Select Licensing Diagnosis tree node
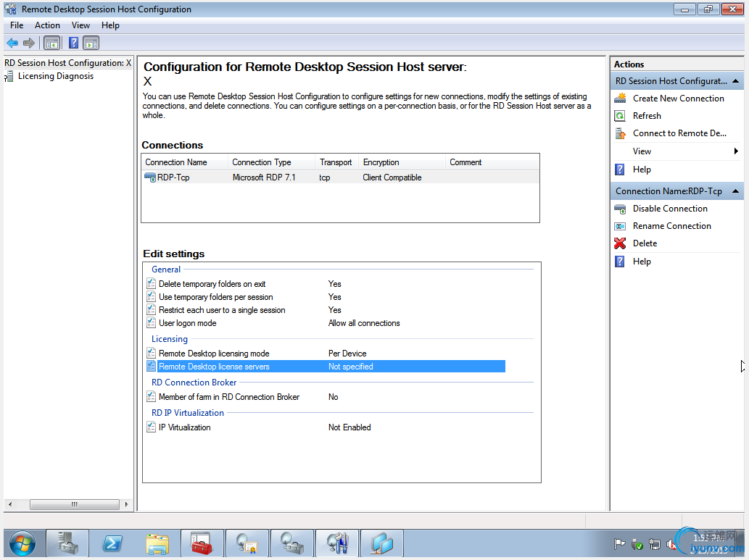749x560 pixels. click(x=55, y=76)
